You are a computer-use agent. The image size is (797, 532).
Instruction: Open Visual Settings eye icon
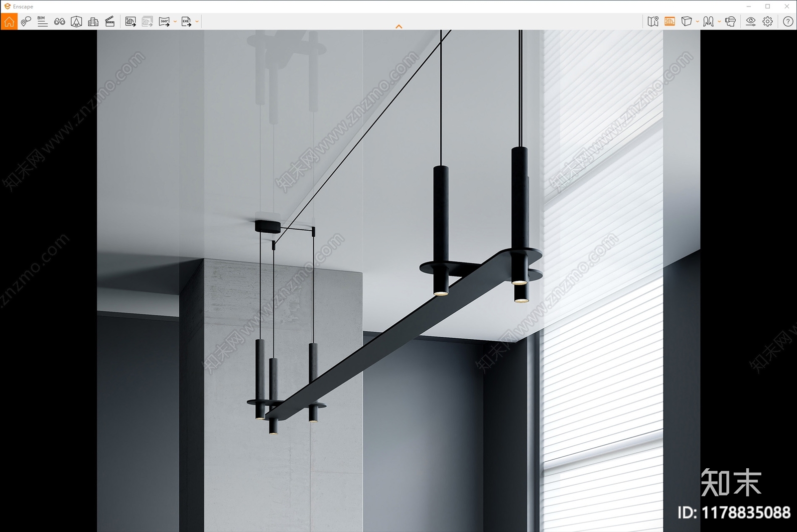(751, 21)
